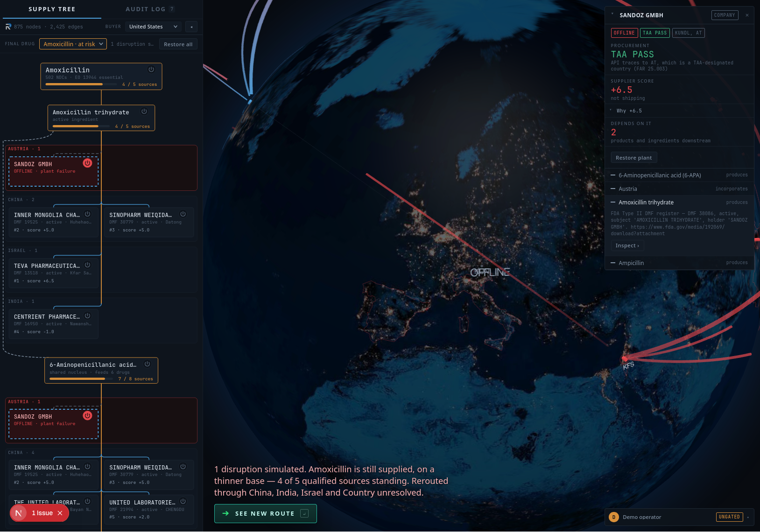Click the UNGATED badge
The image size is (760, 532).
(x=729, y=517)
